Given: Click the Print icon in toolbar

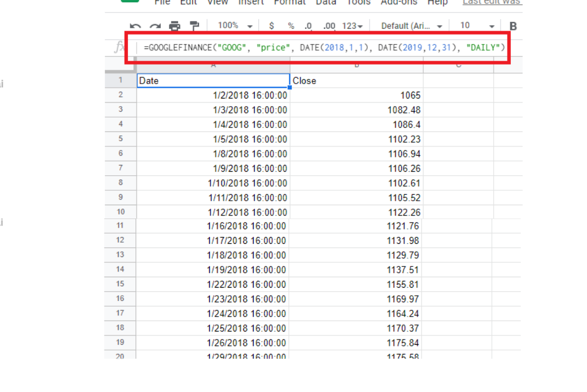Looking at the screenshot, I should pyautogui.click(x=175, y=27).
